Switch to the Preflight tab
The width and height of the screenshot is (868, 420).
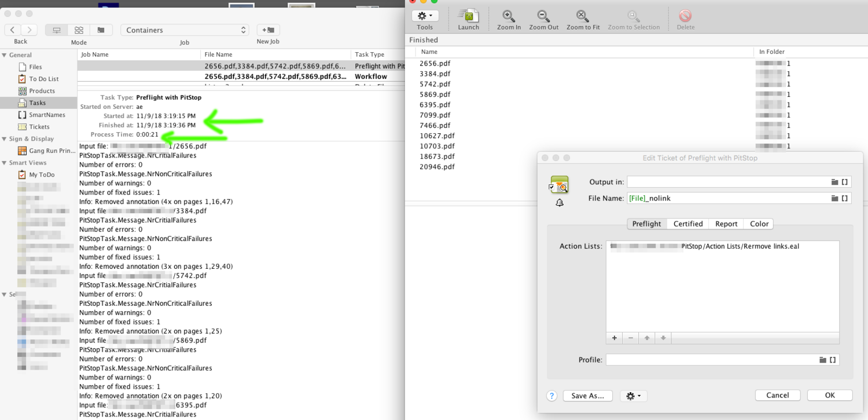[x=646, y=224]
